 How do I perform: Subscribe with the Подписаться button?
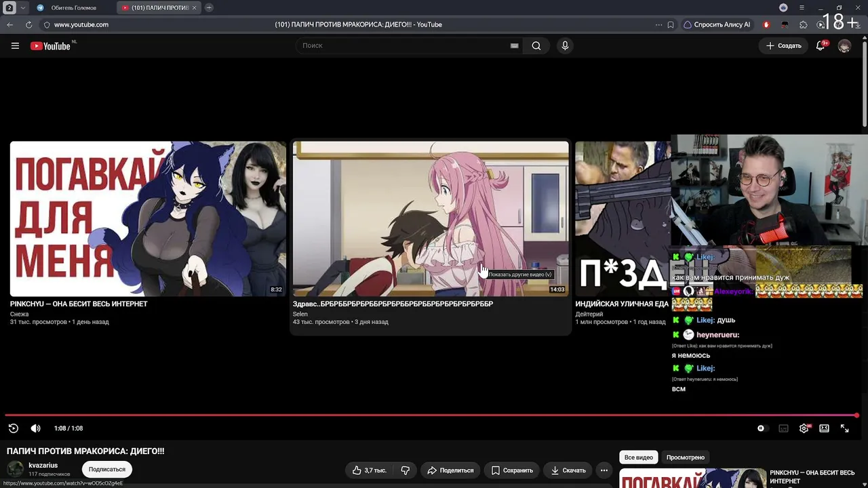[x=107, y=469]
